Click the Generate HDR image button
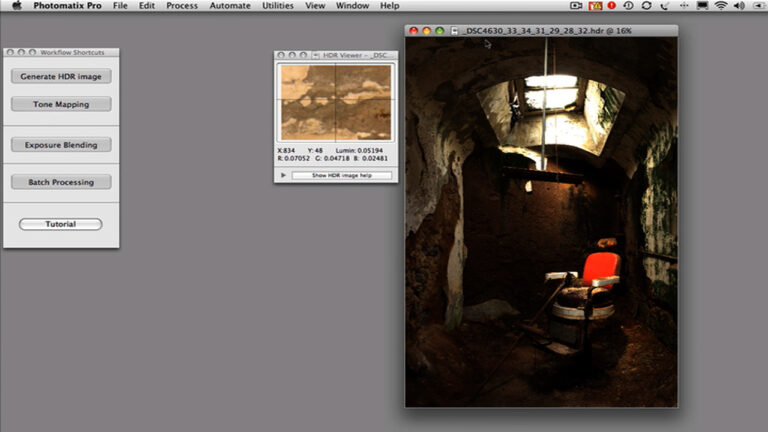 pos(61,76)
